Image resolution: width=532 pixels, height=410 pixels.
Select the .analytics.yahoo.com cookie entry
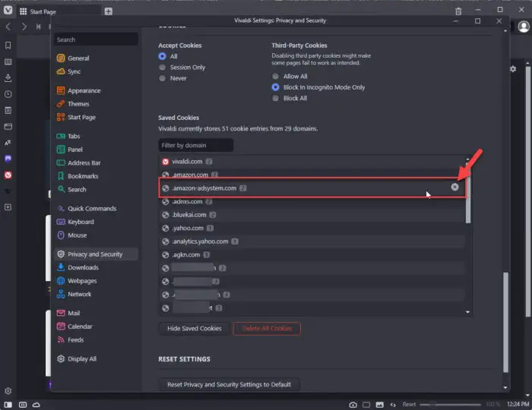click(312, 241)
